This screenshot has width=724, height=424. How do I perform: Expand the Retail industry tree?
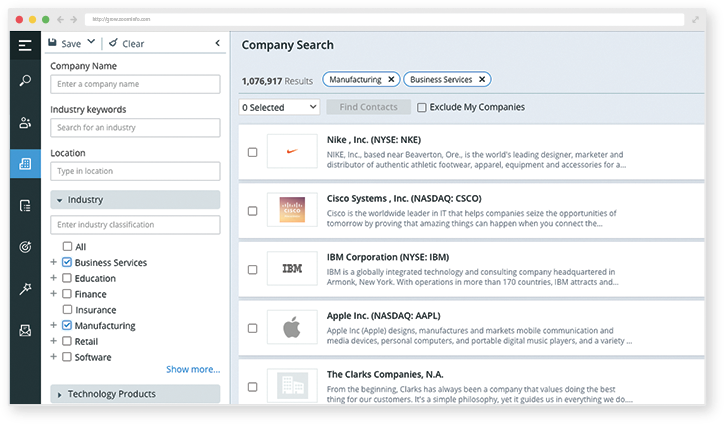(54, 341)
